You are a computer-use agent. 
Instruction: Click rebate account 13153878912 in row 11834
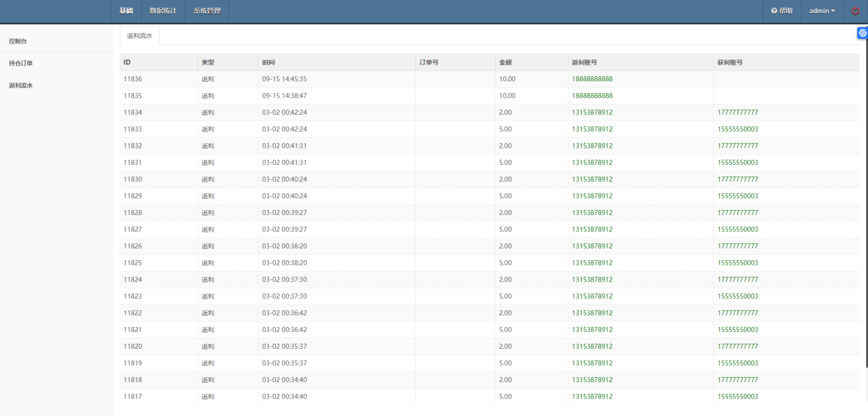click(592, 112)
